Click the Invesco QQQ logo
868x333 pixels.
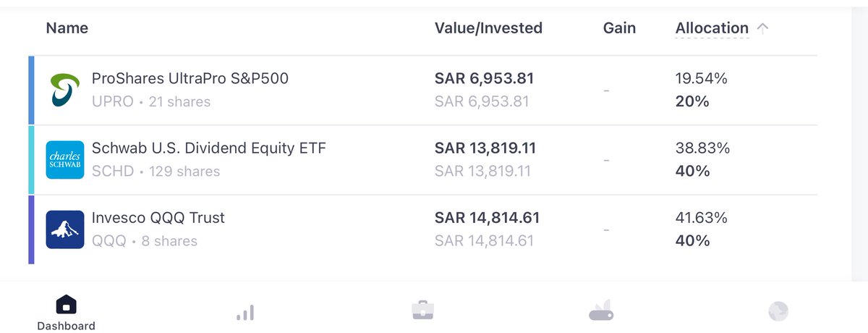pos(65,229)
